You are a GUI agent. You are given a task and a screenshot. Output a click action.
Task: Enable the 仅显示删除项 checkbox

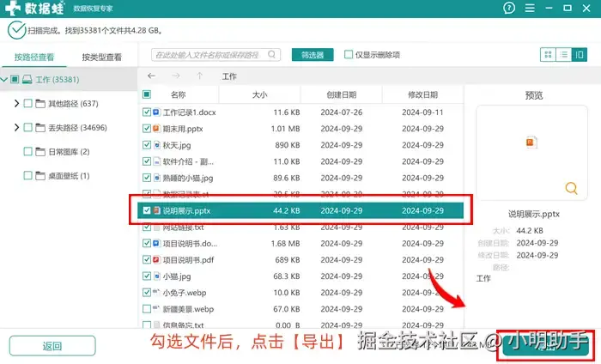[349, 54]
